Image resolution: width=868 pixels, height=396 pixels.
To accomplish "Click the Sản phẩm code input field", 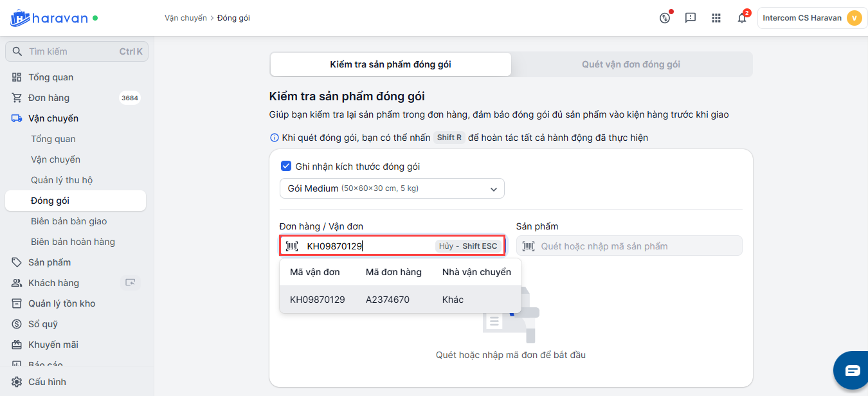I will click(x=629, y=246).
